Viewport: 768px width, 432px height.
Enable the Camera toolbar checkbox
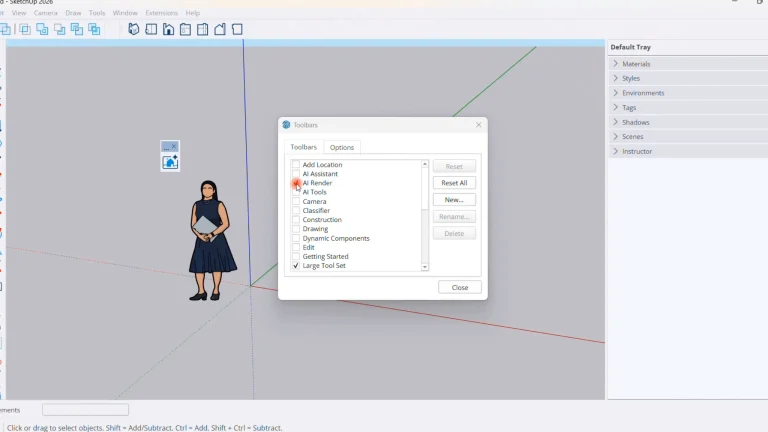coord(296,201)
